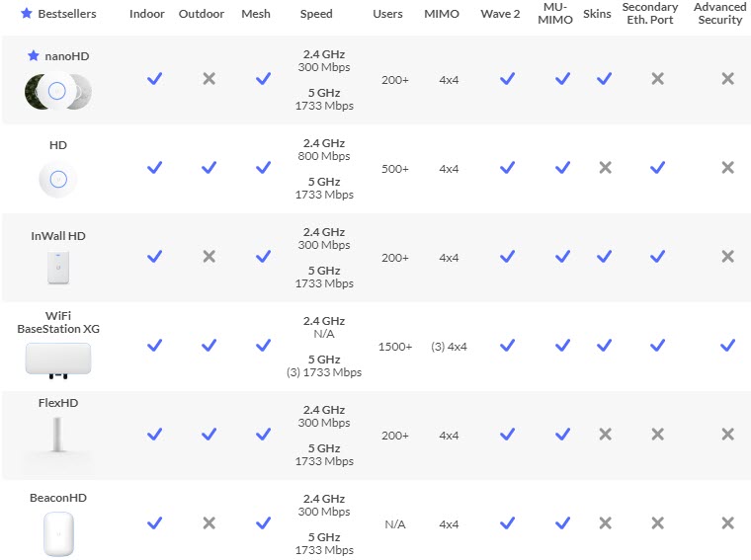The image size is (751, 560).
Task: Click the nanoHD Outdoor cross mark
Action: click(209, 78)
